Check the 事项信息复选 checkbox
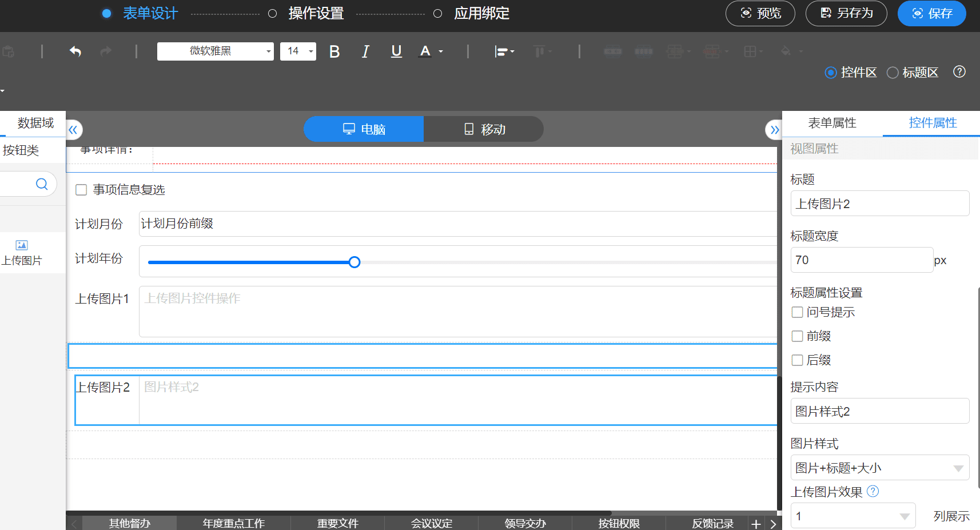The image size is (980, 530). (x=81, y=190)
